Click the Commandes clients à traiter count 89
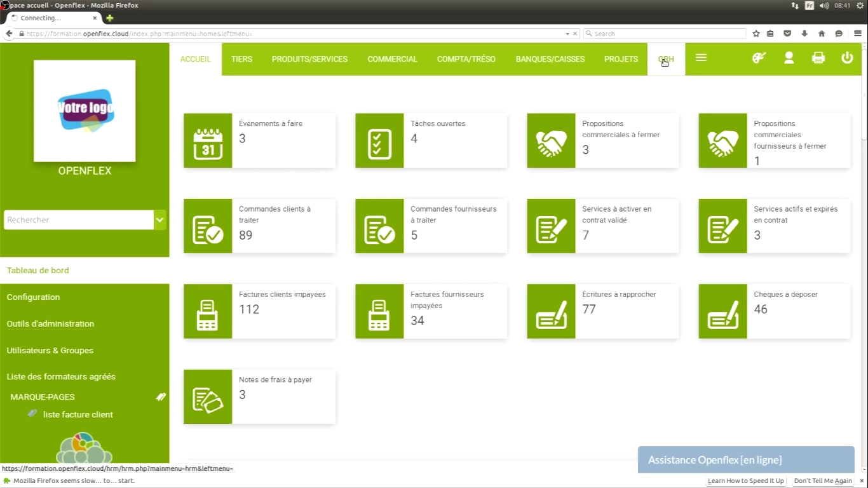868x488 pixels. pos(246,235)
